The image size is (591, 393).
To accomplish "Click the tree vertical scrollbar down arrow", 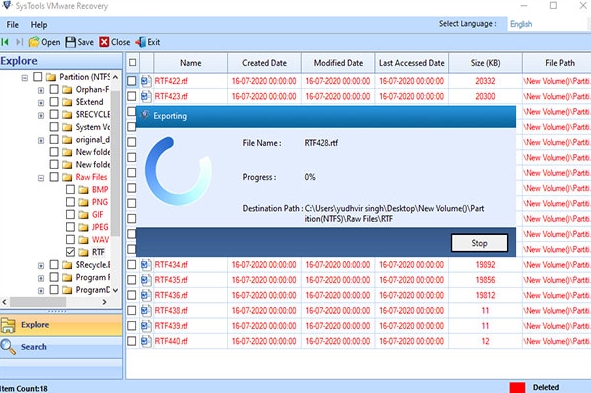I will click(x=115, y=290).
